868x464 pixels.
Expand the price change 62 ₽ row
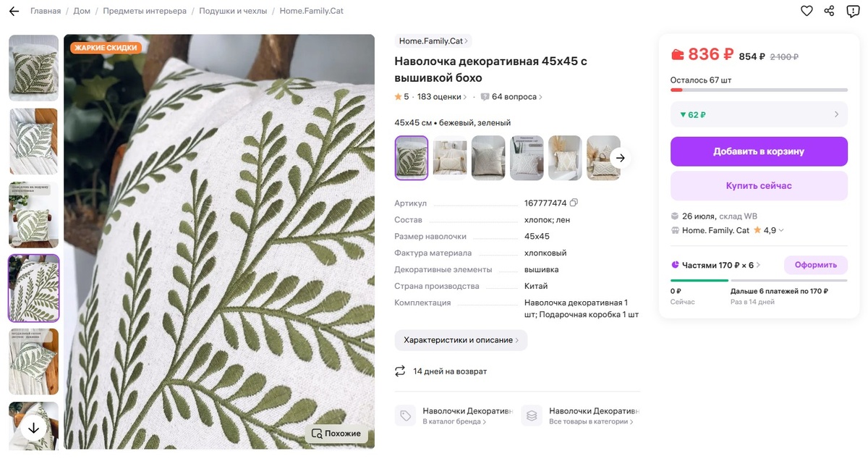(x=759, y=114)
